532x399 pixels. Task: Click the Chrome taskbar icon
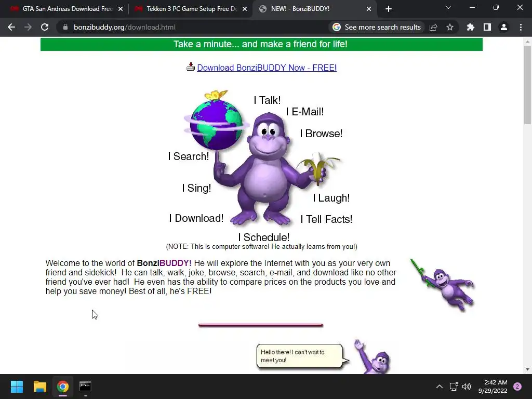tap(62, 387)
